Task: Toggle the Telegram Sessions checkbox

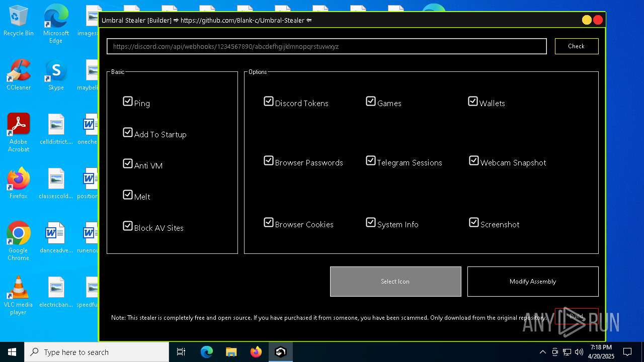Action: pyautogui.click(x=371, y=161)
